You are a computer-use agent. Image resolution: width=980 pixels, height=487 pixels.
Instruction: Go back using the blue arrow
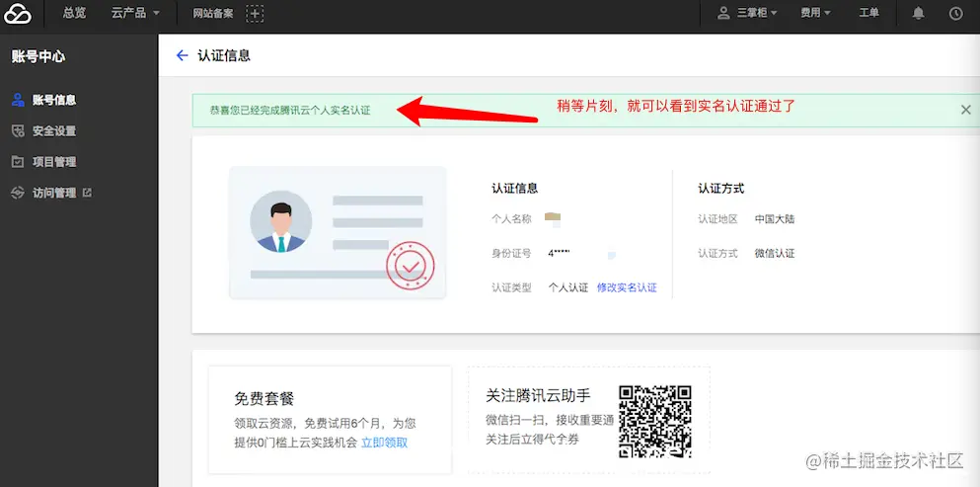(182, 55)
